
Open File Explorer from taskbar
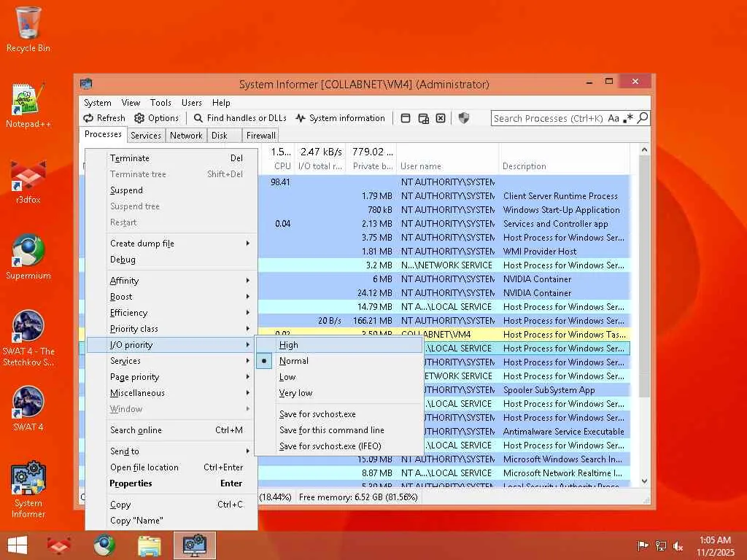[150, 545]
